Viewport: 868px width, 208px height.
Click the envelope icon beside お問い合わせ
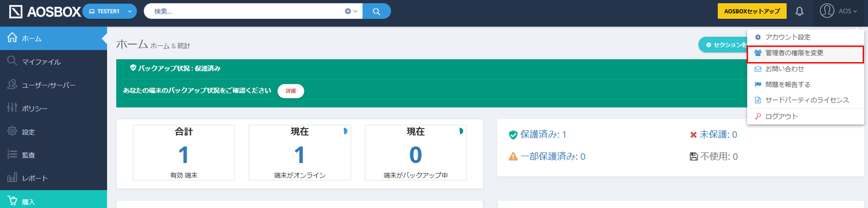tap(758, 69)
